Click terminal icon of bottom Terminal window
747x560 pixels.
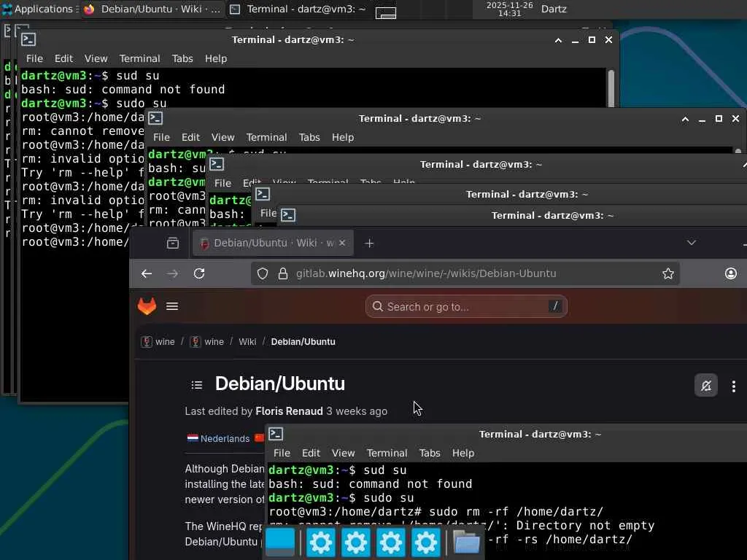click(x=276, y=435)
